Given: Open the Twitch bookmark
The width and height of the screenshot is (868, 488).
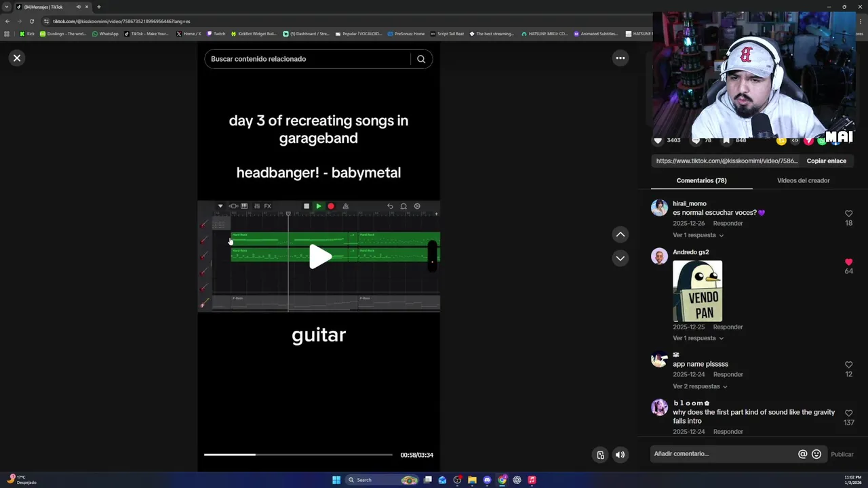Looking at the screenshot, I should 216,33.
